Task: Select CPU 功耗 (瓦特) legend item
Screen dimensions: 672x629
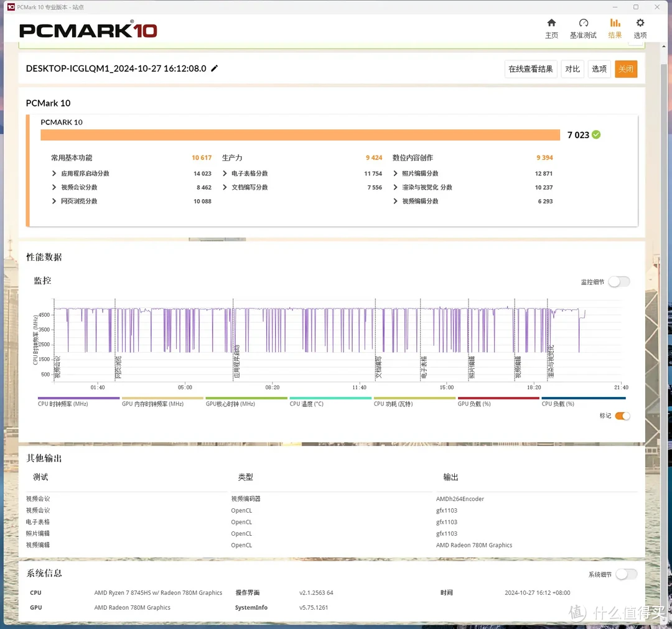Action: point(414,402)
